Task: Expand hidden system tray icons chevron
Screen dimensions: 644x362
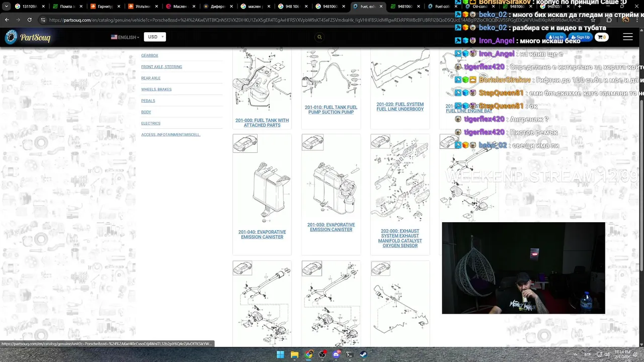Action: click(x=575, y=354)
